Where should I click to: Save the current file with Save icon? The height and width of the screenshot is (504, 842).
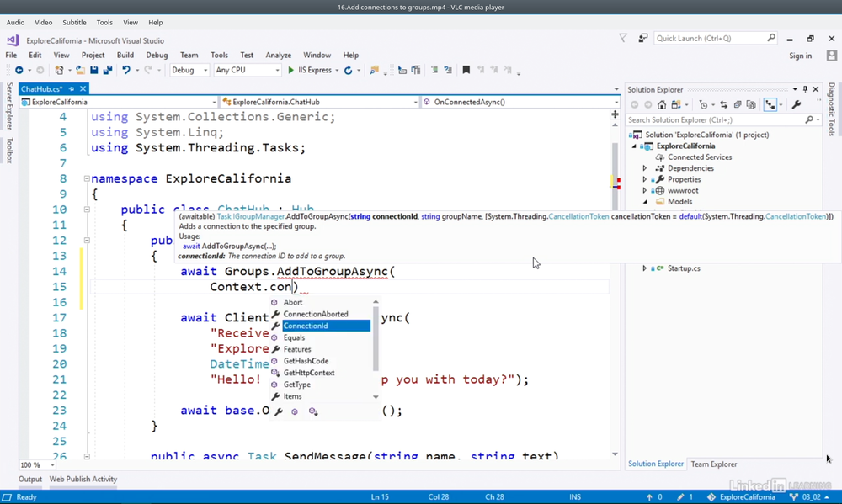click(94, 71)
